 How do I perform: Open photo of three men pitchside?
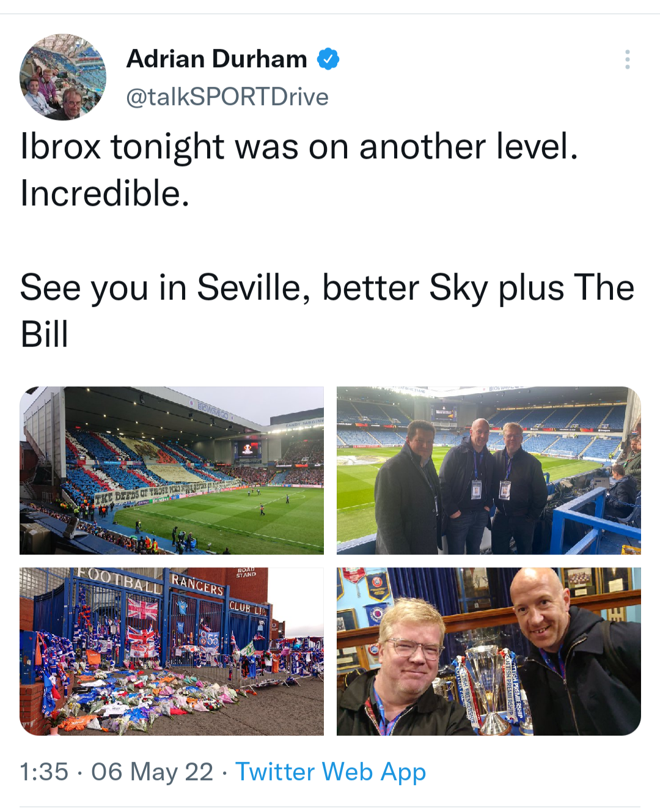point(489,470)
